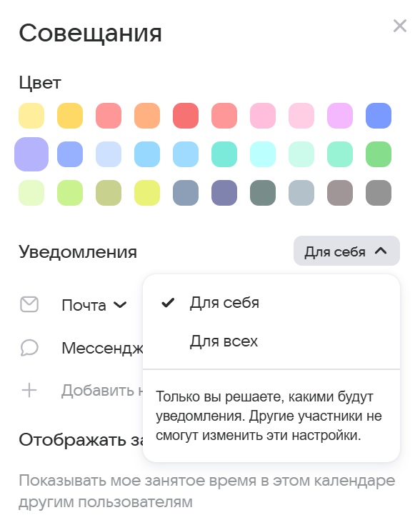This screenshot has width=420, height=530.
Task: Select the turquoise teal color swatch
Action: 224,154
